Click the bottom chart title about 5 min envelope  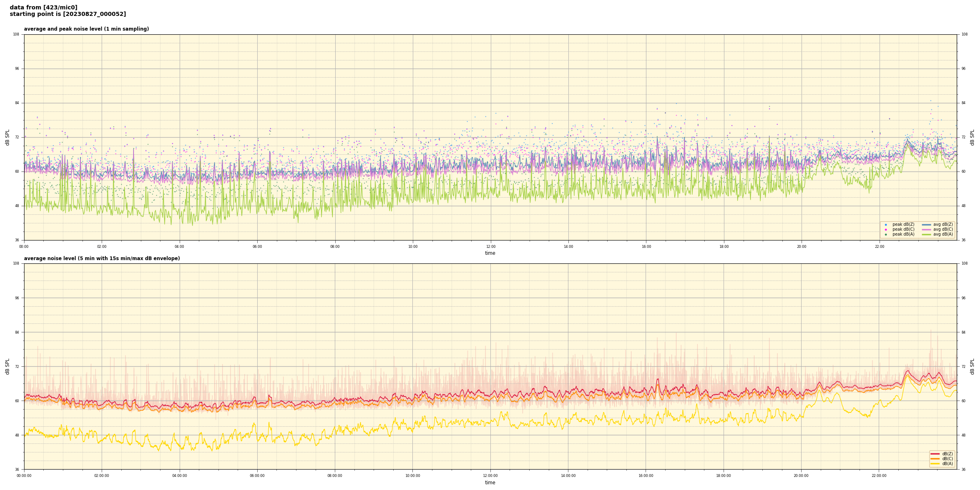(102, 258)
